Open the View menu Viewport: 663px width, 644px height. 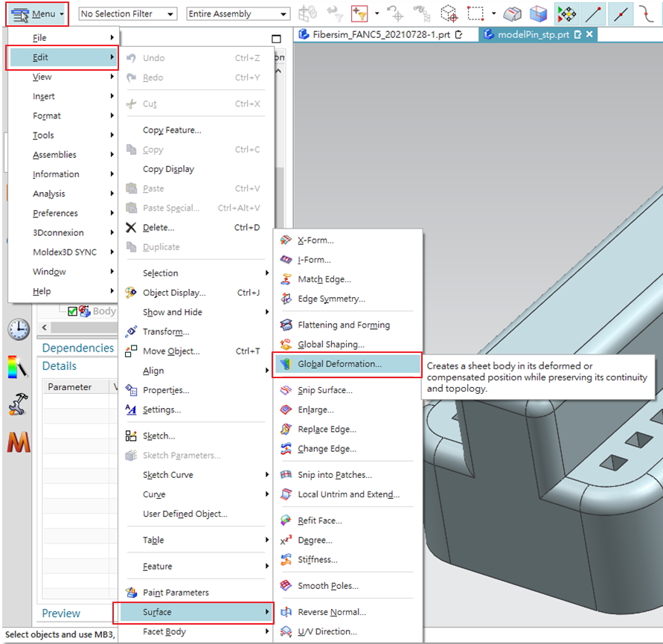pos(63,77)
